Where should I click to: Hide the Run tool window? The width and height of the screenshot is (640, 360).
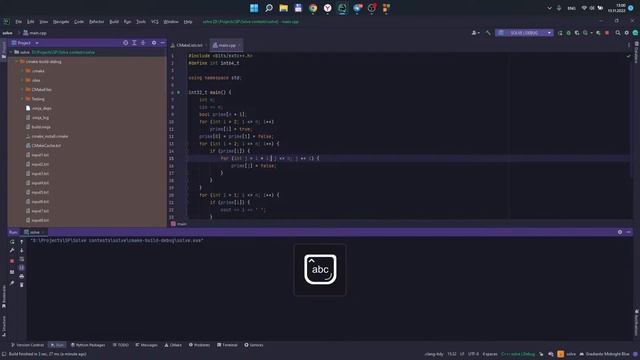click(629, 232)
